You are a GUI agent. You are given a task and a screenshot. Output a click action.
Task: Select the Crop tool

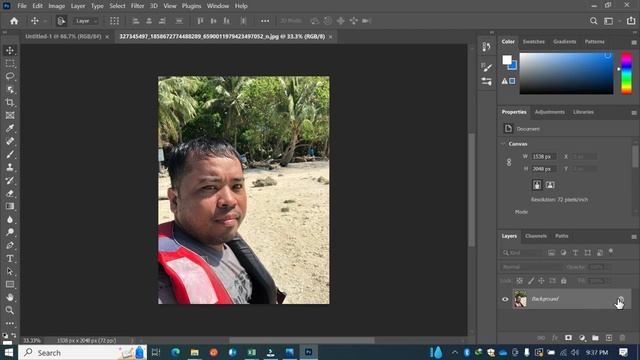click(x=10, y=102)
